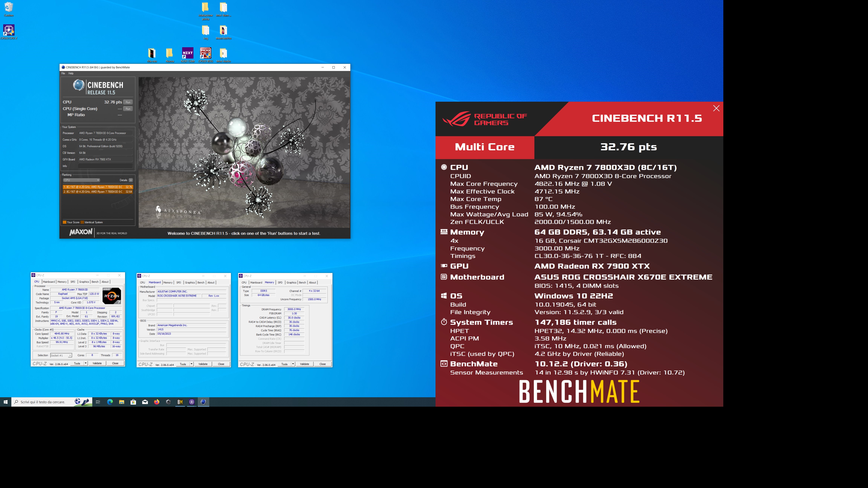Click the MAXON logo in Cinebench
Image resolution: width=868 pixels, height=488 pixels.
pyautogui.click(x=81, y=232)
